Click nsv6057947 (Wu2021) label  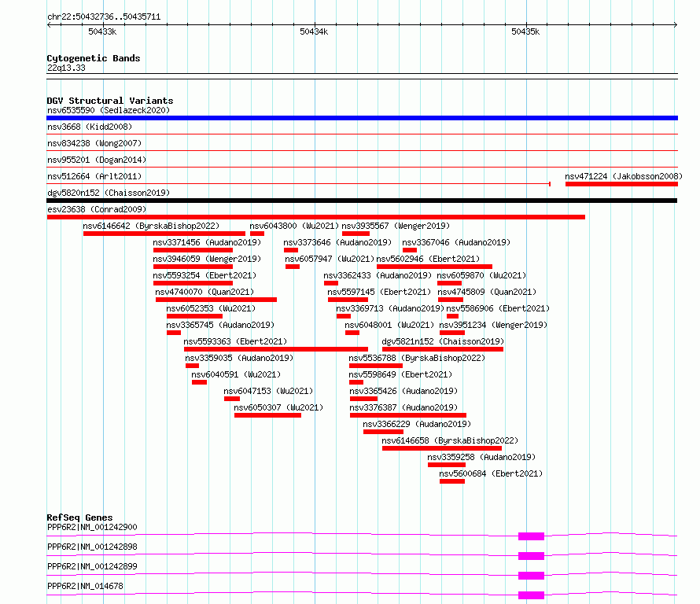tap(330, 259)
